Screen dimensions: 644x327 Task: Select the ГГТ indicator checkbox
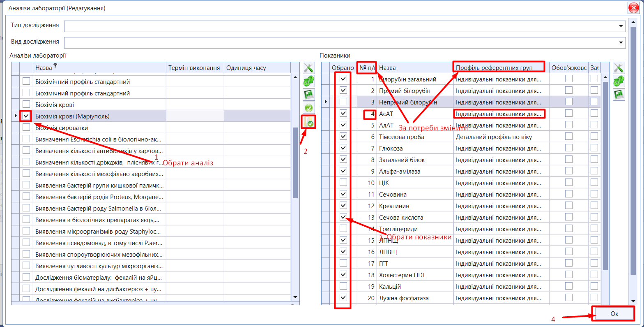343,263
